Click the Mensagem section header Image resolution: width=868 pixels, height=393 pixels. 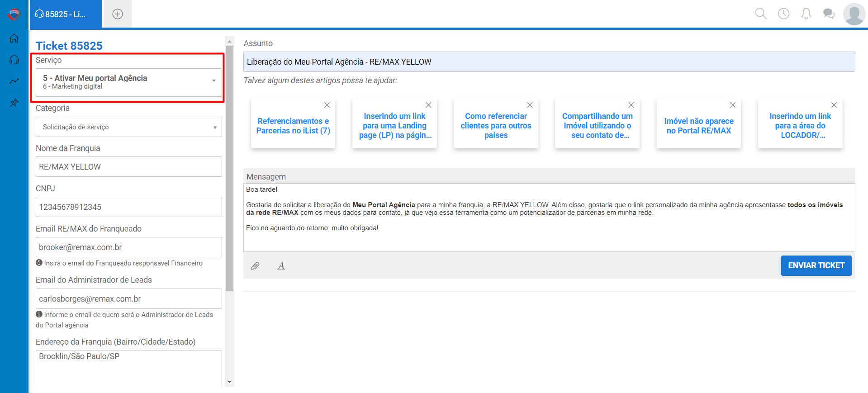pyautogui.click(x=549, y=176)
